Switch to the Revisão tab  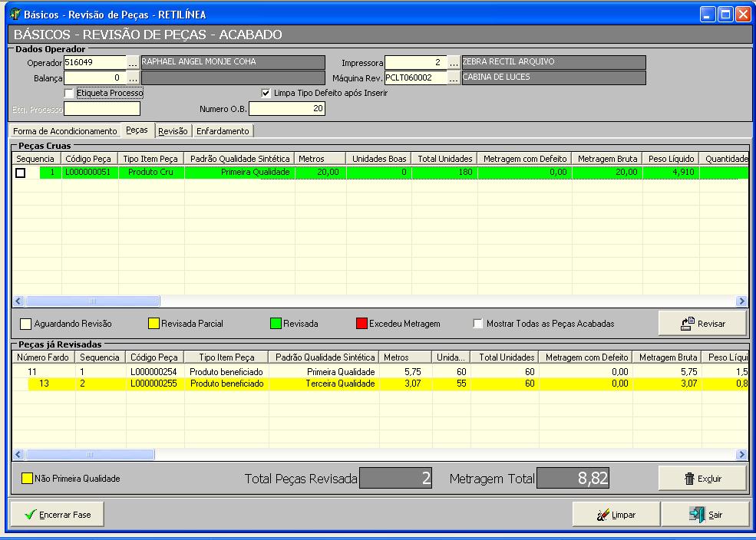(173, 131)
